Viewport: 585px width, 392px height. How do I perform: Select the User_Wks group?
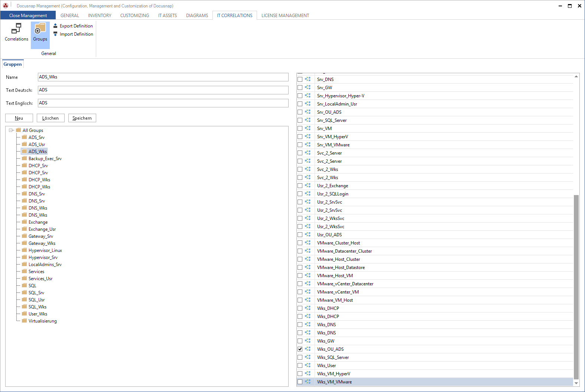pos(38,314)
